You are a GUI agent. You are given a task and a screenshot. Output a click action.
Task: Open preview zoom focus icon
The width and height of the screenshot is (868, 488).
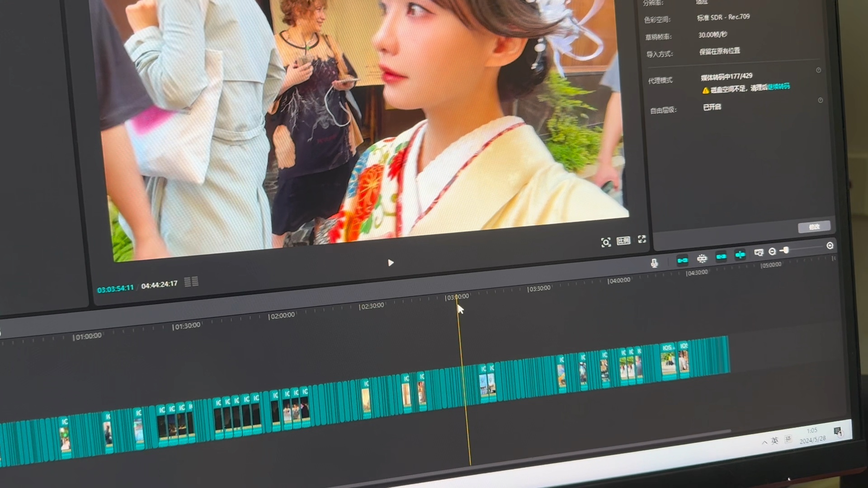(606, 242)
